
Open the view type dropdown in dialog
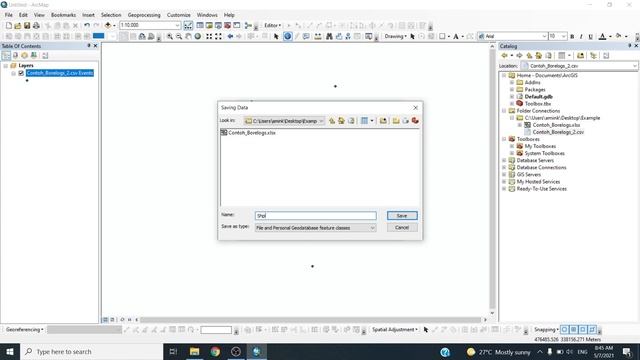[x=371, y=121]
